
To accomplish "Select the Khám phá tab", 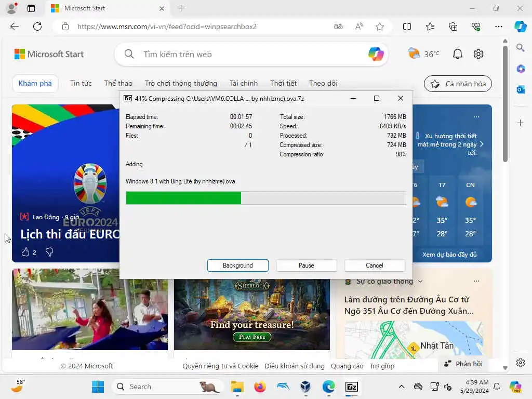I will pyautogui.click(x=35, y=84).
